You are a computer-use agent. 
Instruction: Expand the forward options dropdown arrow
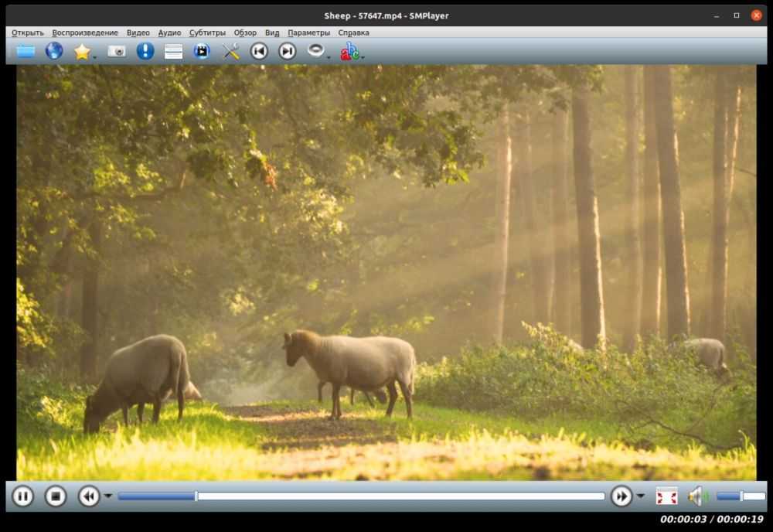[641, 496]
